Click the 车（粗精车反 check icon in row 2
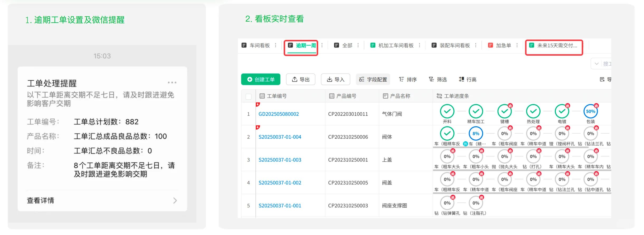Screen dimensions: 644x235 coord(447,134)
